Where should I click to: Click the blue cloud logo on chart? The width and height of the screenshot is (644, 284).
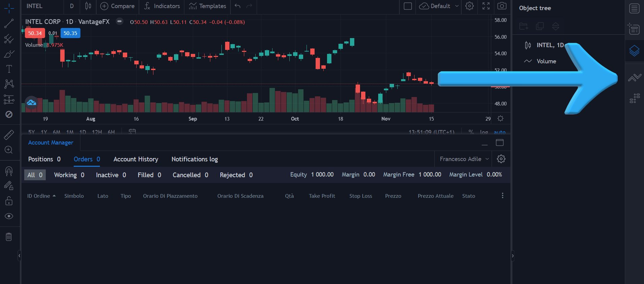tap(32, 103)
